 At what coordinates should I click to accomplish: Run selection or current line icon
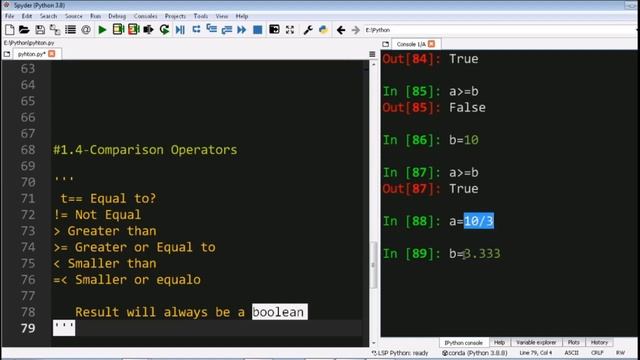click(149, 29)
